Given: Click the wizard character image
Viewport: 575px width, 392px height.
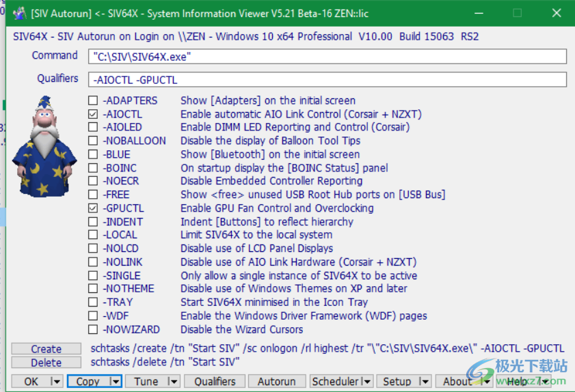Looking at the screenshot, I should (44, 147).
